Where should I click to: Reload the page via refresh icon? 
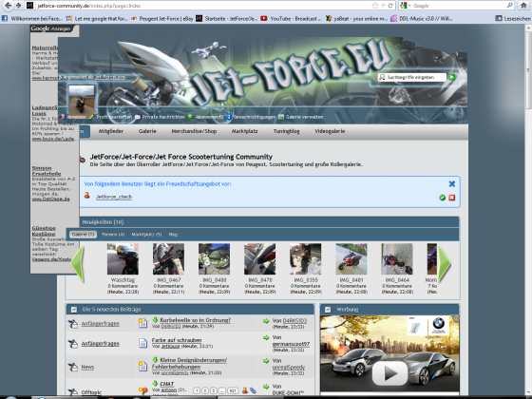pyautogui.click(x=390, y=6)
